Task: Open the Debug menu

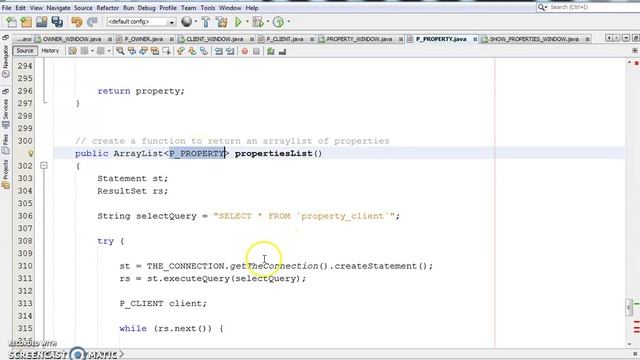Action: coord(146,8)
